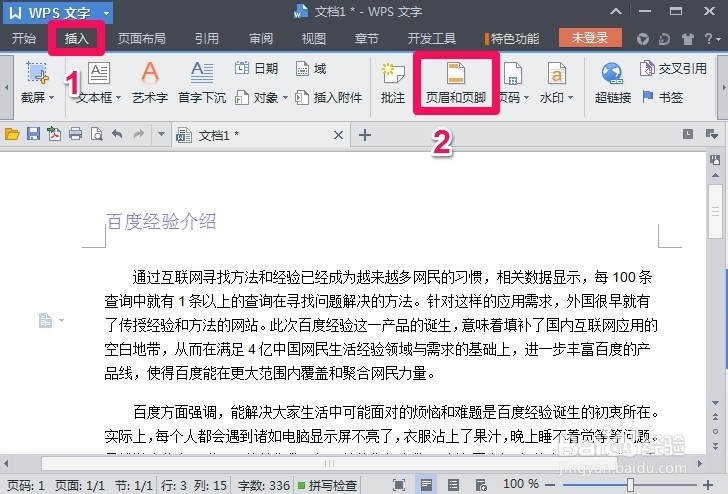Image resolution: width=728 pixels, height=494 pixels.
Task: Add new document tab with plus
Action: 365,135
